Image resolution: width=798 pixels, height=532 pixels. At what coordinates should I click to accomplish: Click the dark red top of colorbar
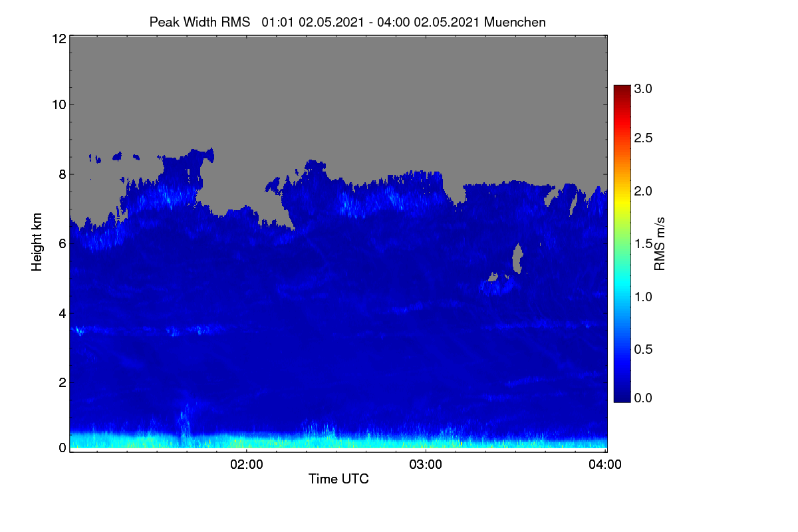click(x=622, y=89)
